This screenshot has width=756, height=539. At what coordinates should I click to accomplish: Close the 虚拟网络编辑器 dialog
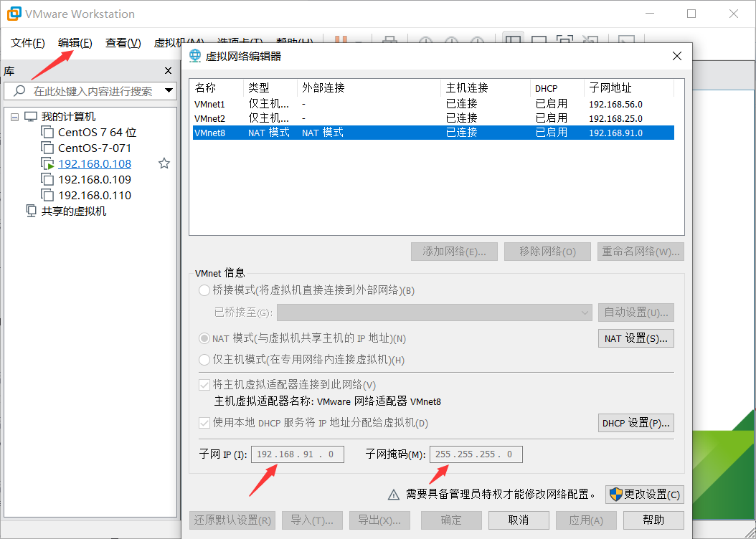(x=677, y=56)
